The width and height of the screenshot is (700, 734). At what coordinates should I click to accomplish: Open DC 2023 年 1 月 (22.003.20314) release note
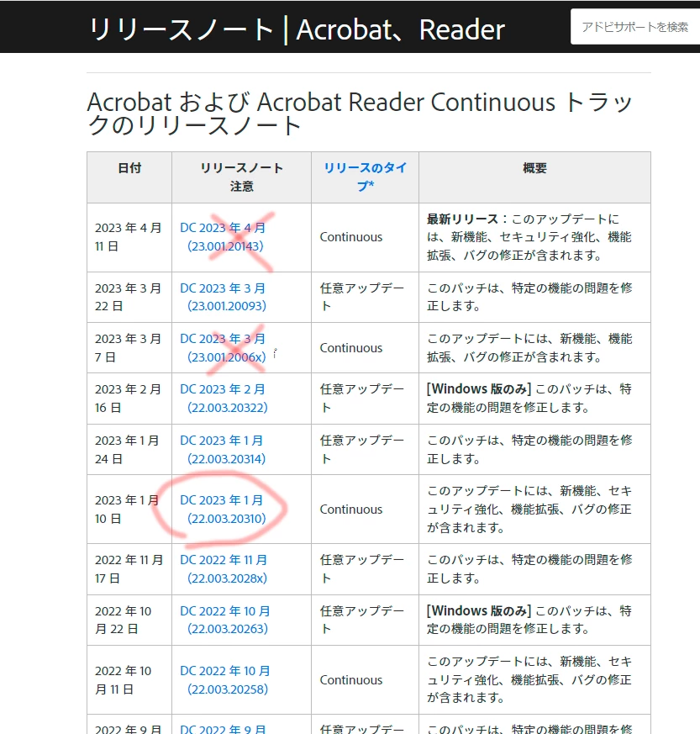pyautogui.click(x=223, y=449)
